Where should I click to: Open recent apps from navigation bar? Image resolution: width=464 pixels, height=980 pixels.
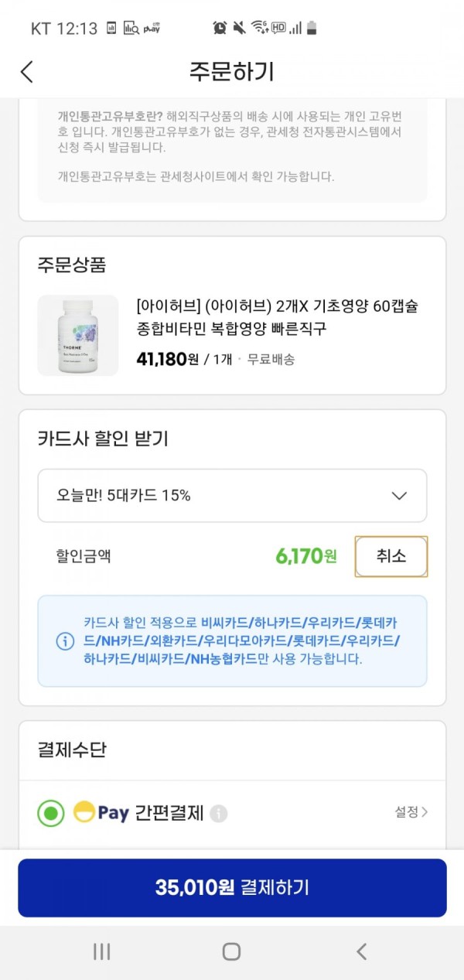102,951
